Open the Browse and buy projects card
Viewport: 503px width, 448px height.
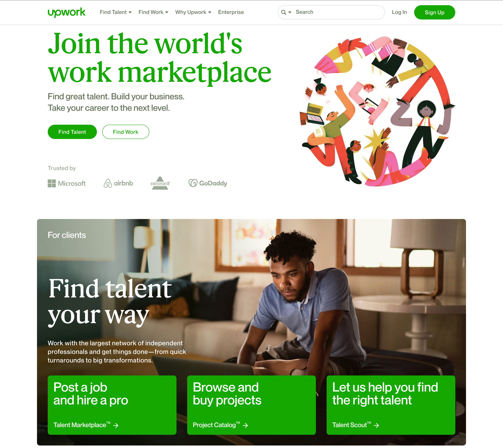coord(251,405)
